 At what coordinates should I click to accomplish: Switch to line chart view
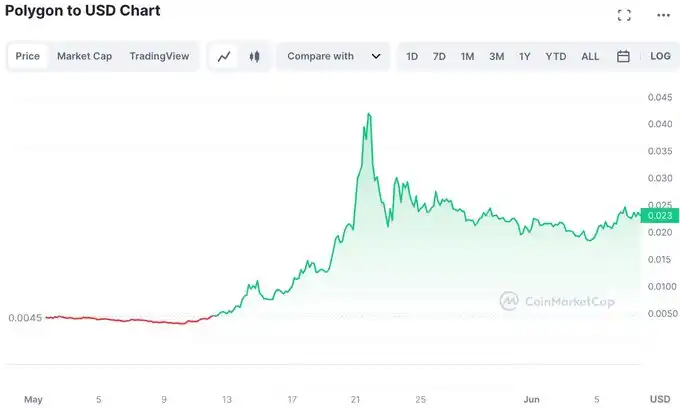224,57
